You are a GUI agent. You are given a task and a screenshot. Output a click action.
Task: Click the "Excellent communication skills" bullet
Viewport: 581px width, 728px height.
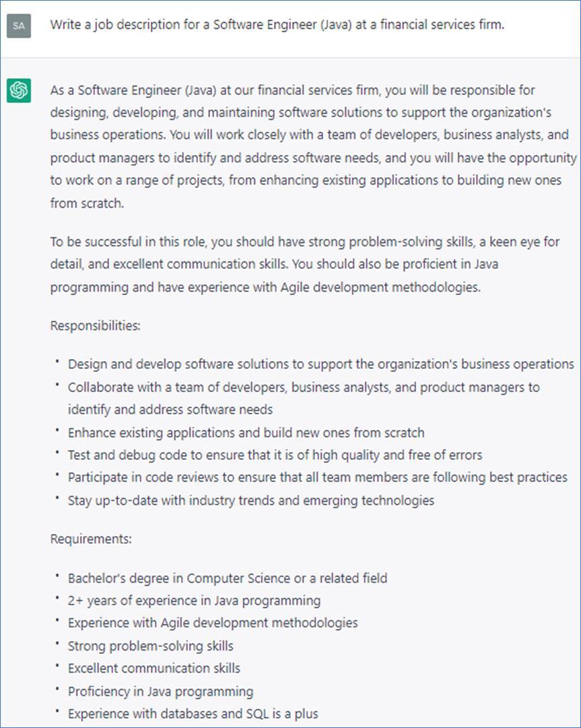pos(153,668)
